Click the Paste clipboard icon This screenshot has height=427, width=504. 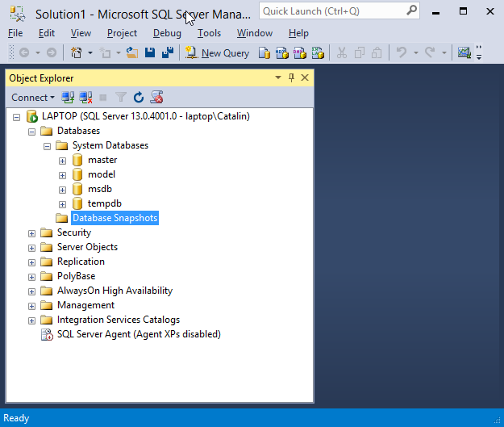(377, 52)
